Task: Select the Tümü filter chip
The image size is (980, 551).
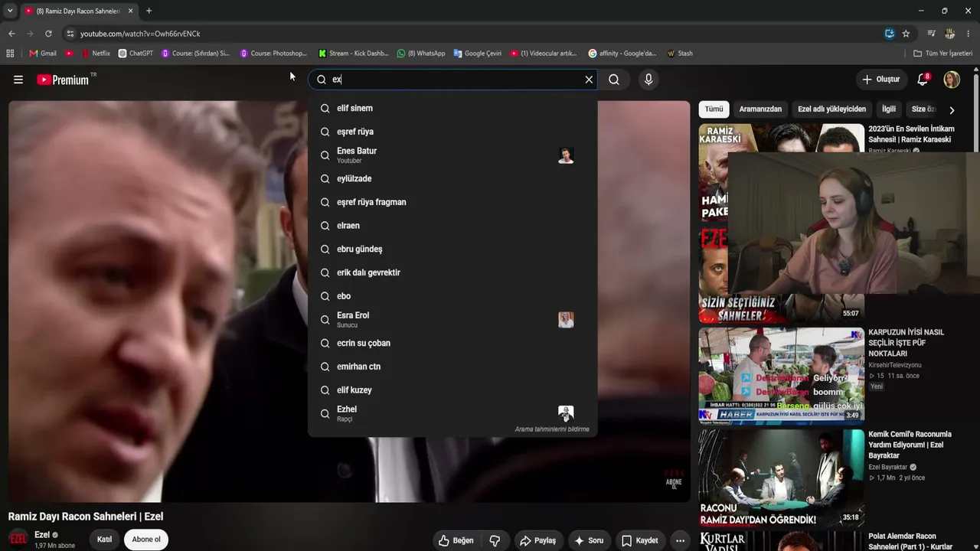Action: [714, 109]
